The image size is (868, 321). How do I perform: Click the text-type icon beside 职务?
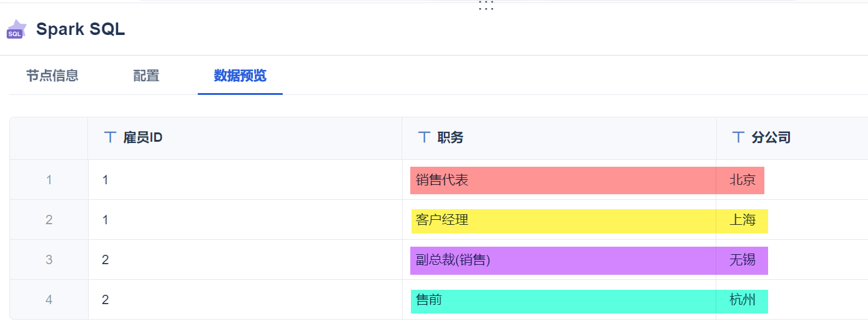424,137
